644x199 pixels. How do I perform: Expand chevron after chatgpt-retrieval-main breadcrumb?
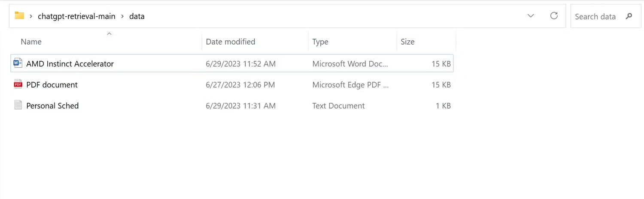click(x=122, y=16)
